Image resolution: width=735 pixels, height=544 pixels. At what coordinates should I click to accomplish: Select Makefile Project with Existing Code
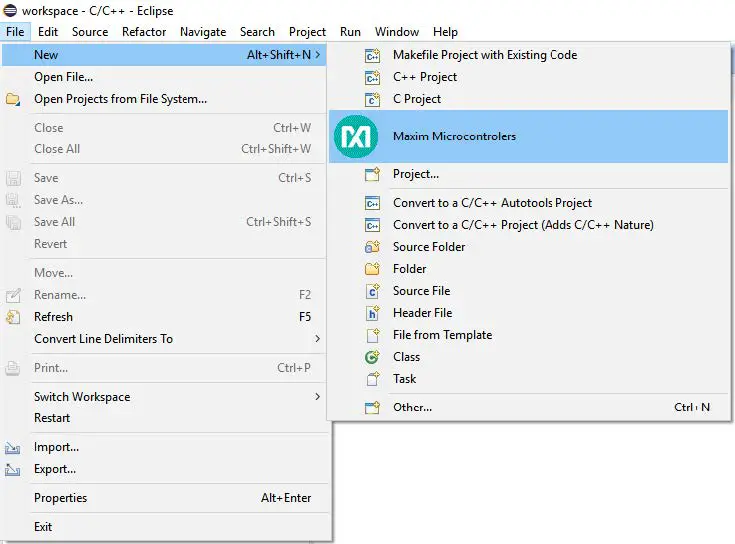point(528,55)
